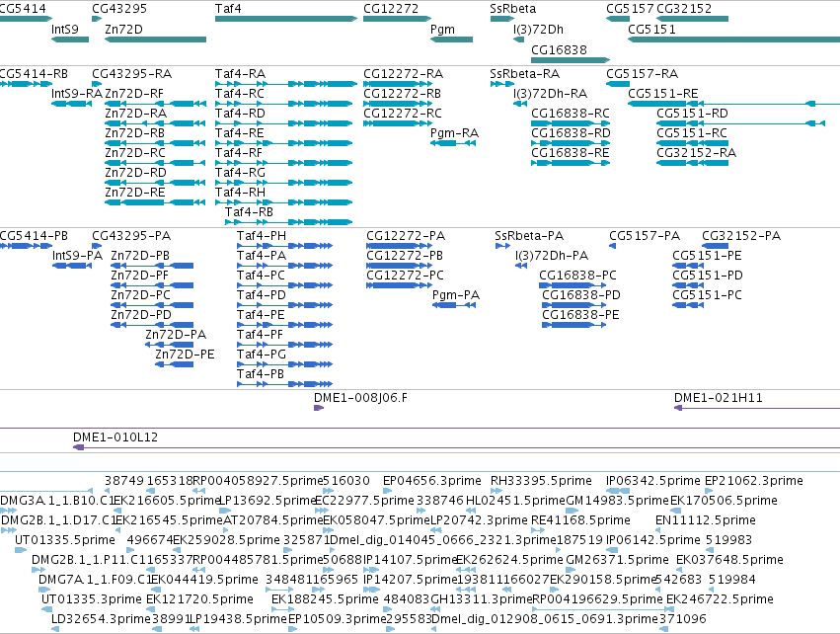The height and width of the screenshot is (634, 840).
Task: Click transcript Zn72D-RA
Action: (x=155, y=123)
